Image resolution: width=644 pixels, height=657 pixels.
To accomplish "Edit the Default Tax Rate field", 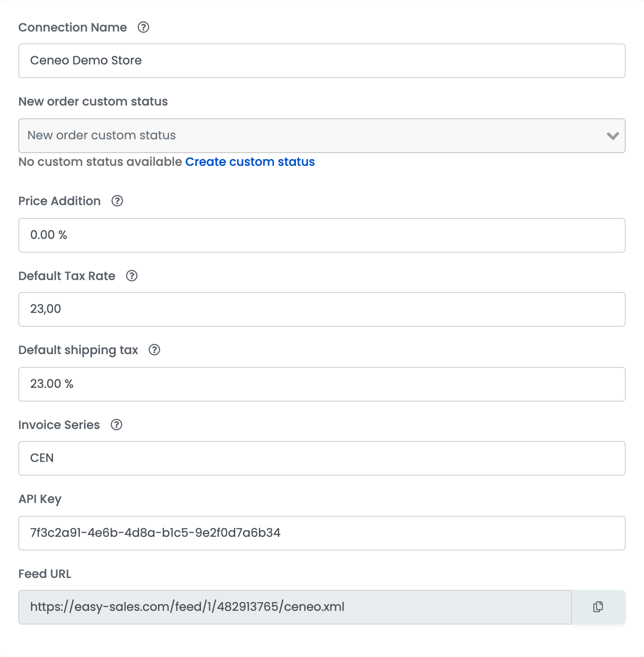I will point(322,309).
